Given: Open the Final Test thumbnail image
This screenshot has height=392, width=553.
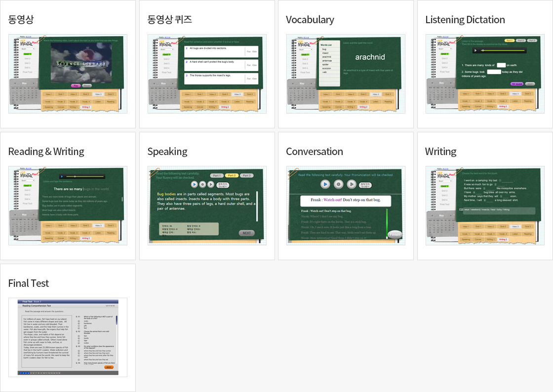Looking at the screenshot, I should [x=68, y=337].
